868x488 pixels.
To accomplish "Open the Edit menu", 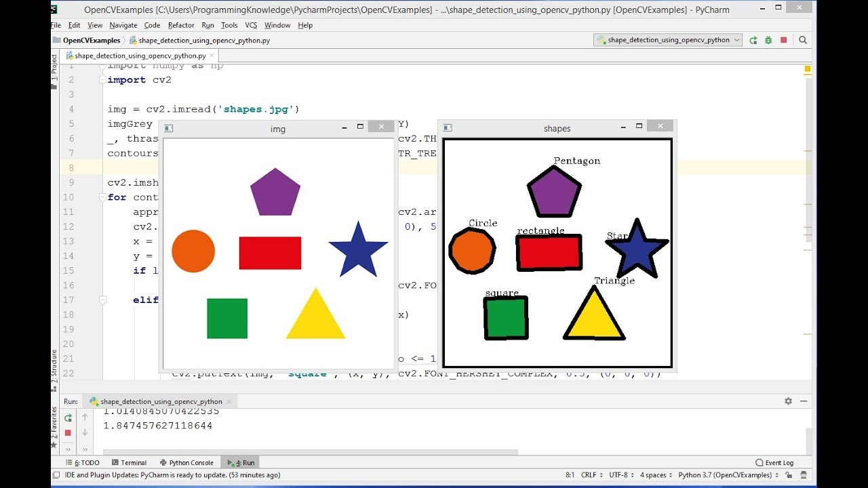I will coord(74,25).
